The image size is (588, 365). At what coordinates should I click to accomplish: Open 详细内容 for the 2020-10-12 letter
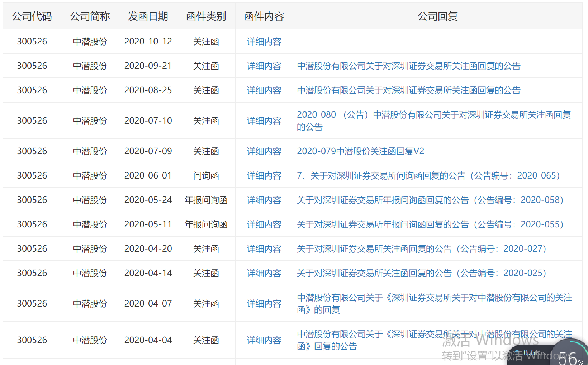264,42
